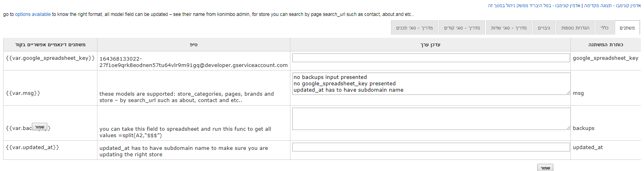
Task: Focus the google_spreadsheet_key value input
Action: coord(431,58)
